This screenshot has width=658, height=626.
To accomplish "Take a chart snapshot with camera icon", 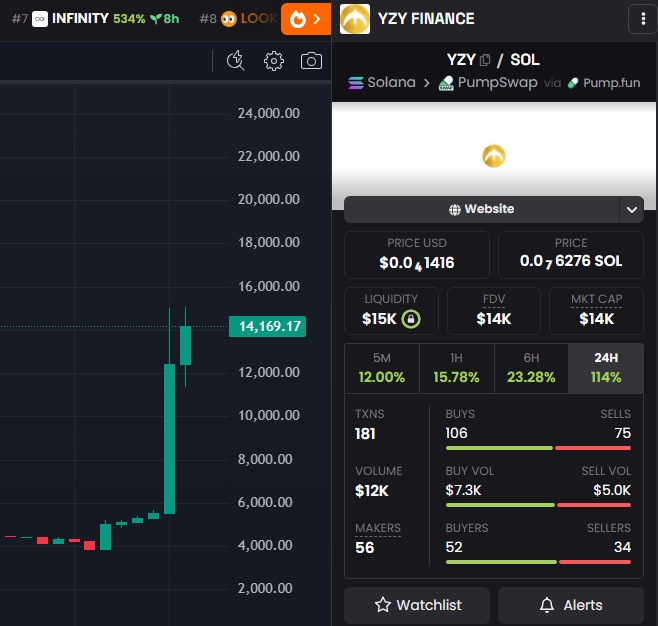I will point(312,61).
